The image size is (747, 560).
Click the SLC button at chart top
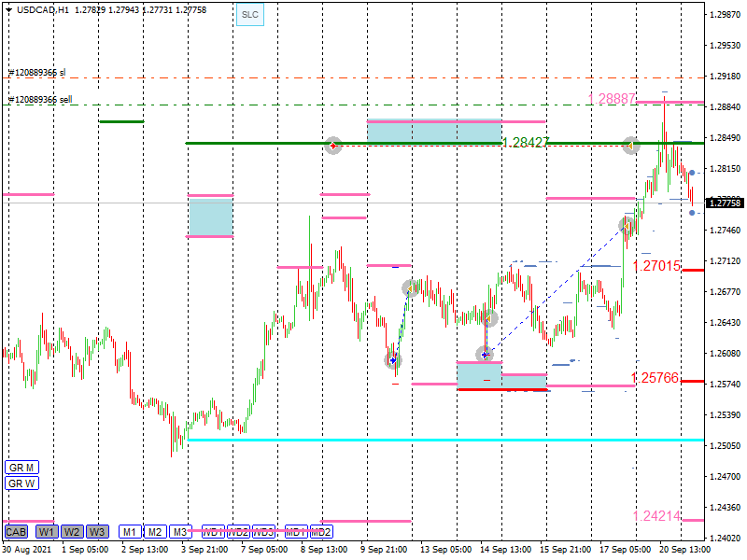(x=249, y=15)
